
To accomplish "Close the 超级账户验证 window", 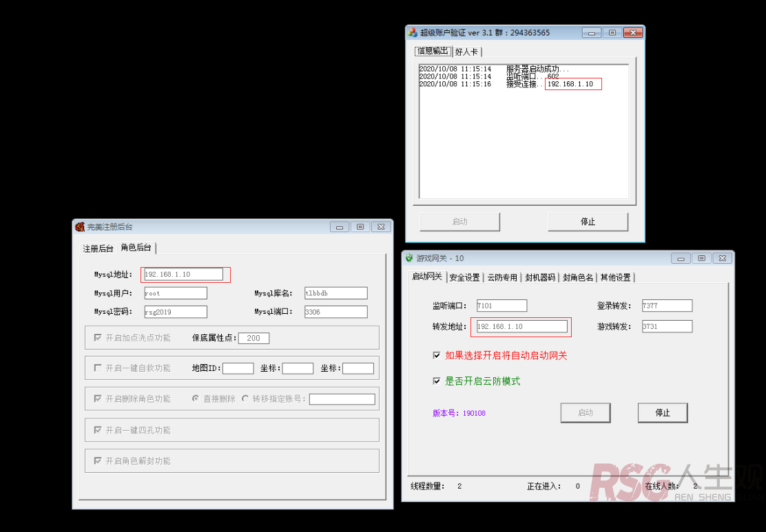I will pyautogui.click(x=632, y=33).
